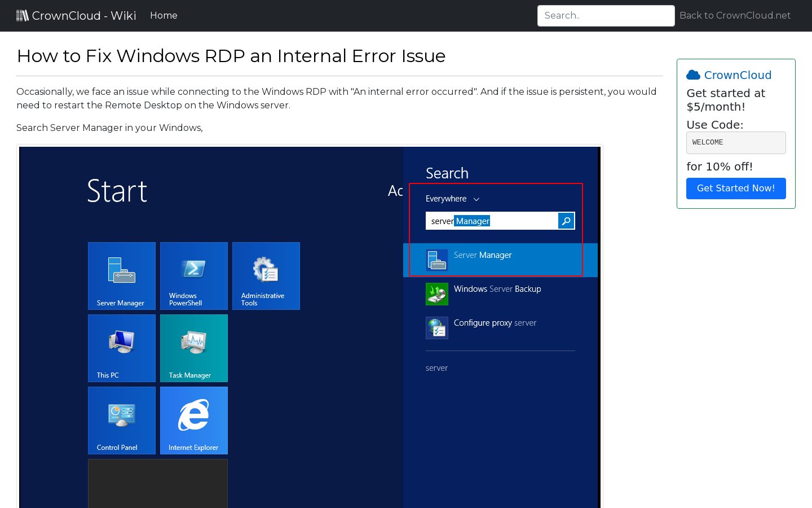The height and width of the screenshot is (508, 812).
Task: Start Internet Explorer from its tile
Action: click(x=193, y=421)
